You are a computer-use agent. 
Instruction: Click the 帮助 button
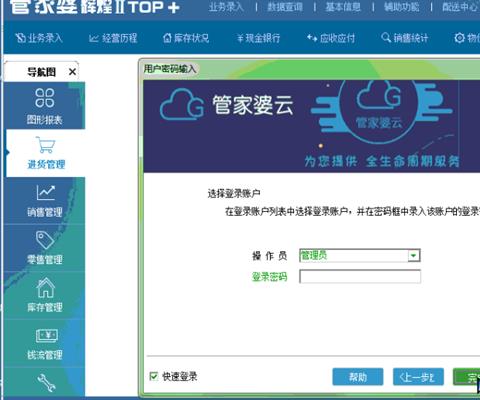(x=358, y=377)
